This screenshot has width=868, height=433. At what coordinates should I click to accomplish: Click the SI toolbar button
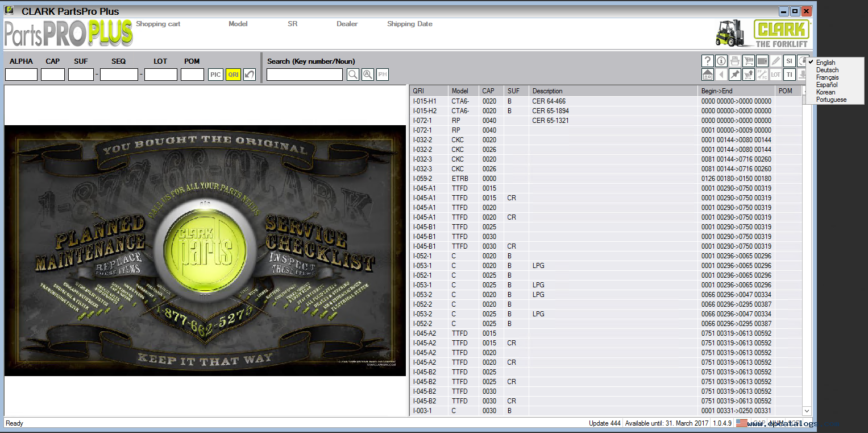[789, 61]
